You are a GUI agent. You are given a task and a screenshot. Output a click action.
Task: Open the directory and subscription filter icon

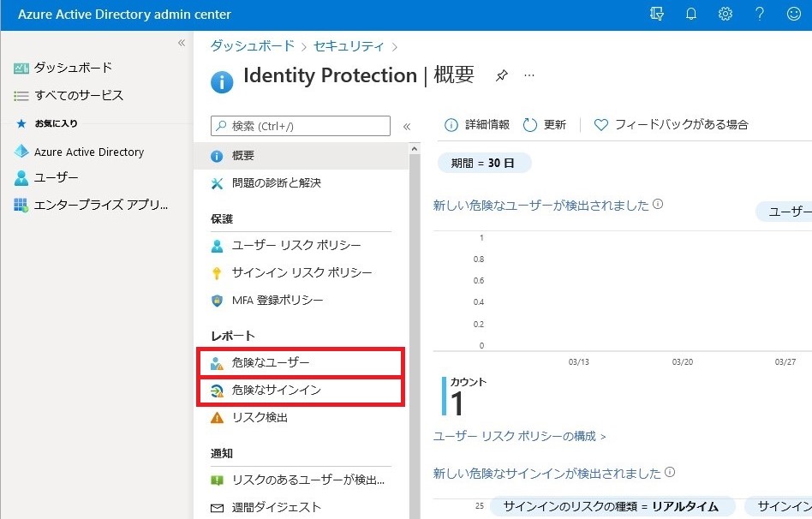[657, 14]
